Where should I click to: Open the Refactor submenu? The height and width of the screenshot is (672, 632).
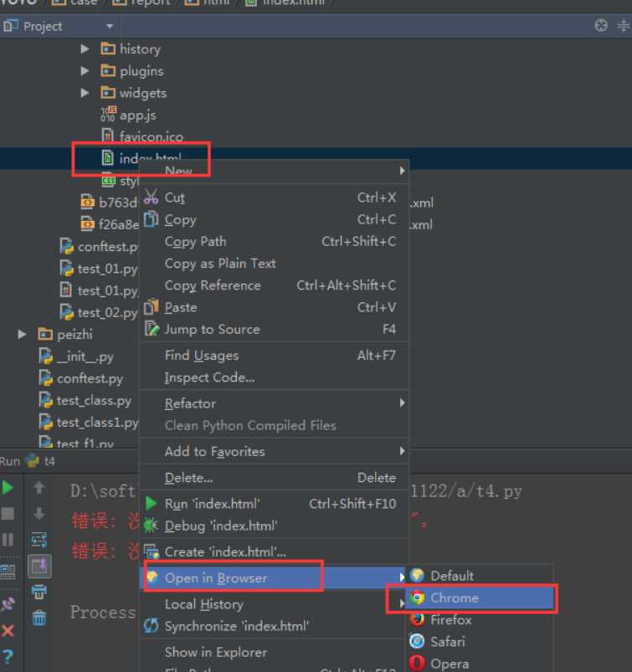(x=275, y=403)
